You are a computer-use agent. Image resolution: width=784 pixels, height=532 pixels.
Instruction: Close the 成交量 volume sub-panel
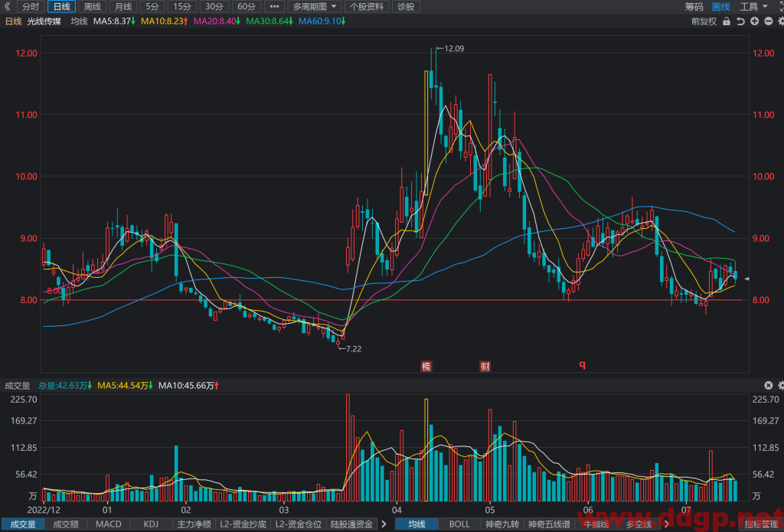tap(769, 385)
